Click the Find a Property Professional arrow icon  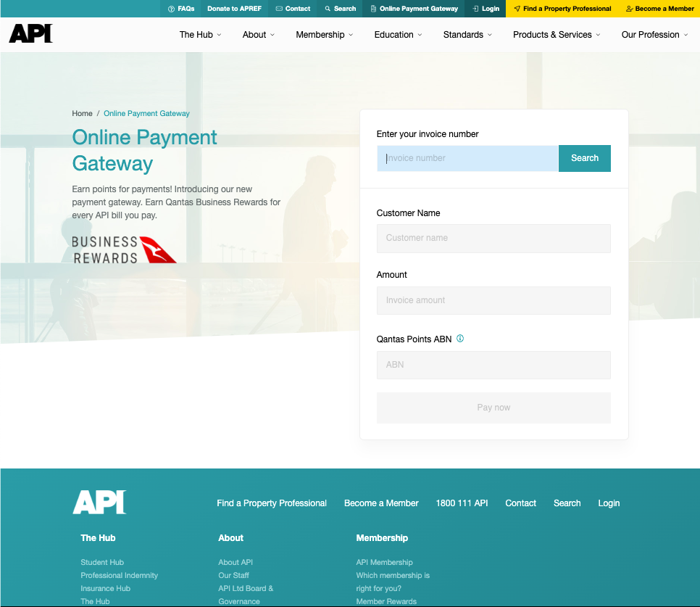coord(517,9)
